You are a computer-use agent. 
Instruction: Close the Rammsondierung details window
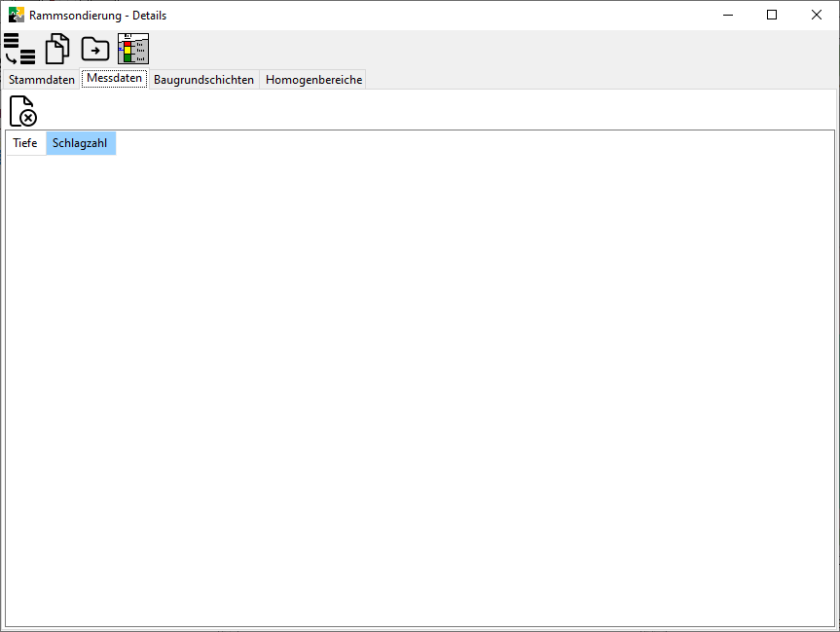click(817, 15)
